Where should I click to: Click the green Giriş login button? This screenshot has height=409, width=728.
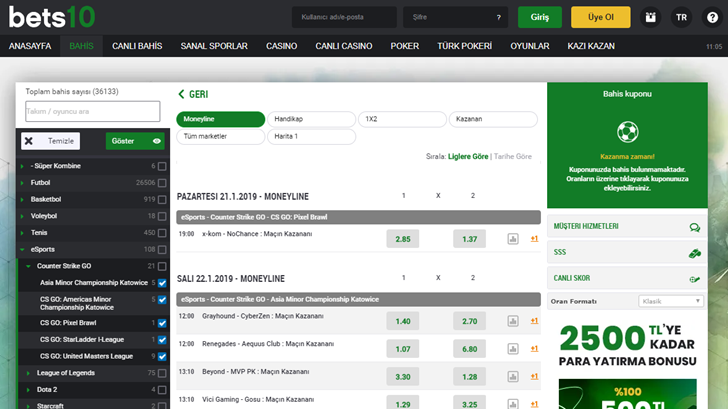pyautogui.click(x=540, y=18)
